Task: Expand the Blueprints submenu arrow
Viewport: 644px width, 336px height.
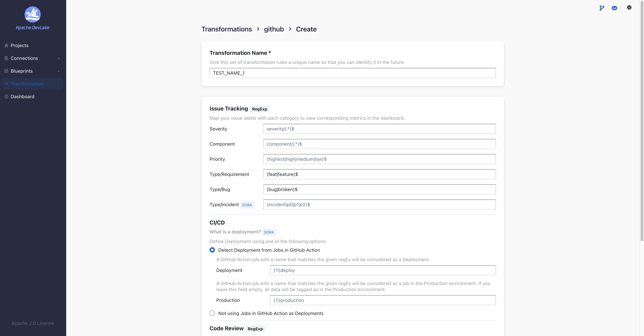Action: 59,71
